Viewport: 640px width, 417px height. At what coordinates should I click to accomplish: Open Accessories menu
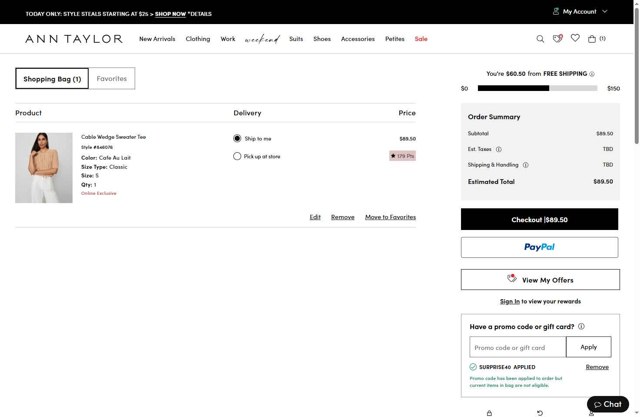tap(358, 39)
